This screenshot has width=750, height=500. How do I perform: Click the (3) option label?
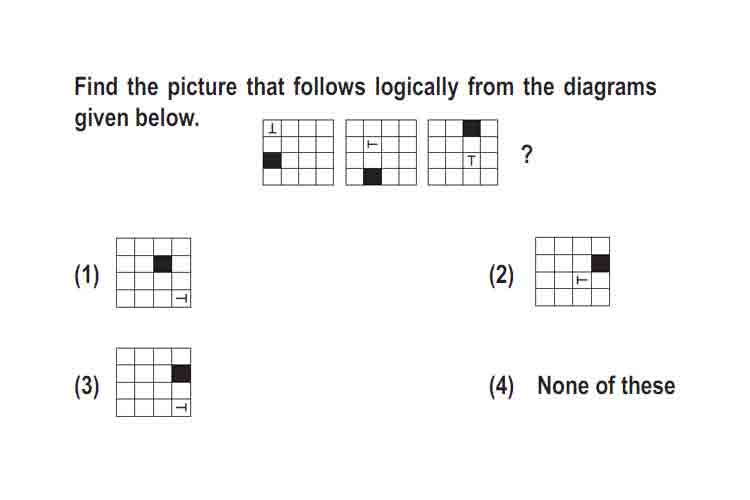[87, 386]
